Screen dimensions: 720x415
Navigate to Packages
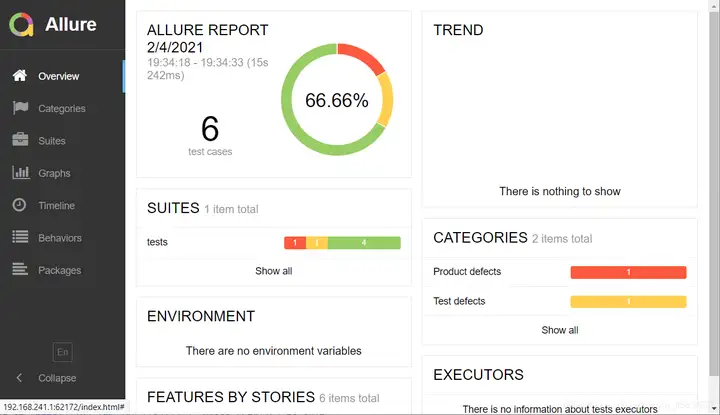[x=62, y=270]
